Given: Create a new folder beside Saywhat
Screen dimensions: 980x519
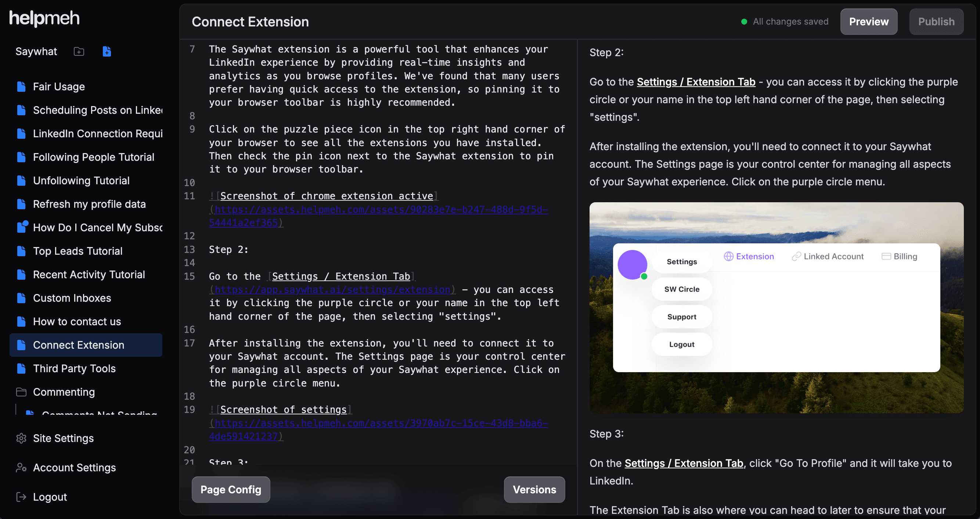Looking at the screenshot, I should click(79, 52).
